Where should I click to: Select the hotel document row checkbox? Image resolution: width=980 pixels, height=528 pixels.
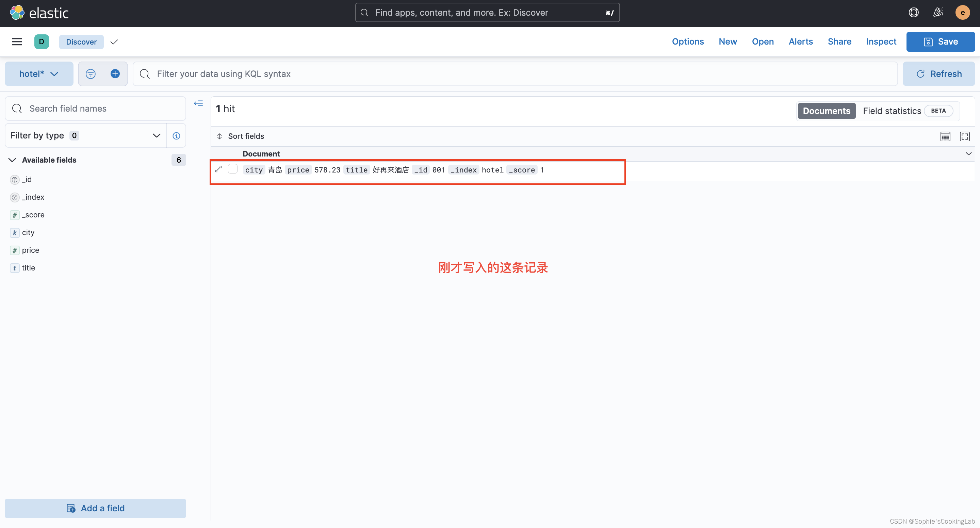pos(232,169)
